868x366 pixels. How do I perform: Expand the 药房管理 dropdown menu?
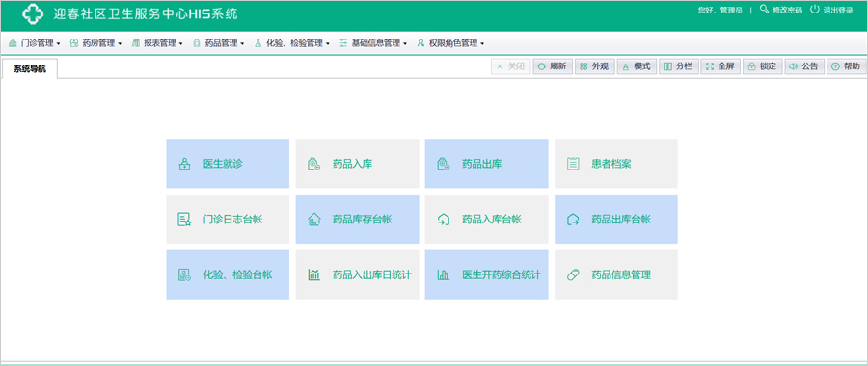pyautogui.click(x=95, y=43)
